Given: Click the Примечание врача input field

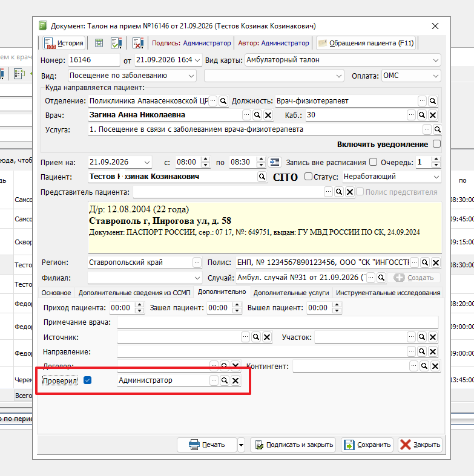Looking at the screenshot, I should [x=278, y=322].
